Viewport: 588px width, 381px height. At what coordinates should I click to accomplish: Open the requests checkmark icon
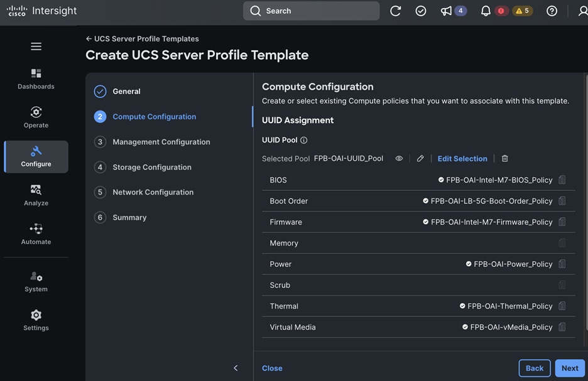421,11
